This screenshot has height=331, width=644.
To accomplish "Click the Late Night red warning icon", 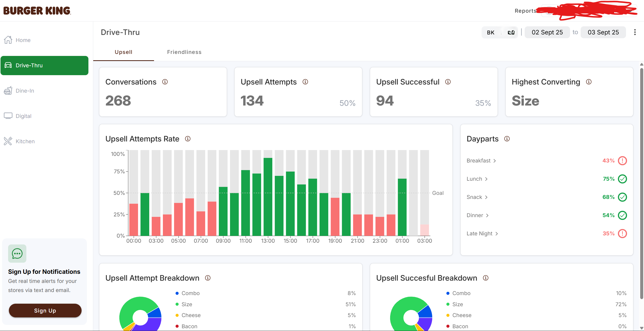I will 622,234.
